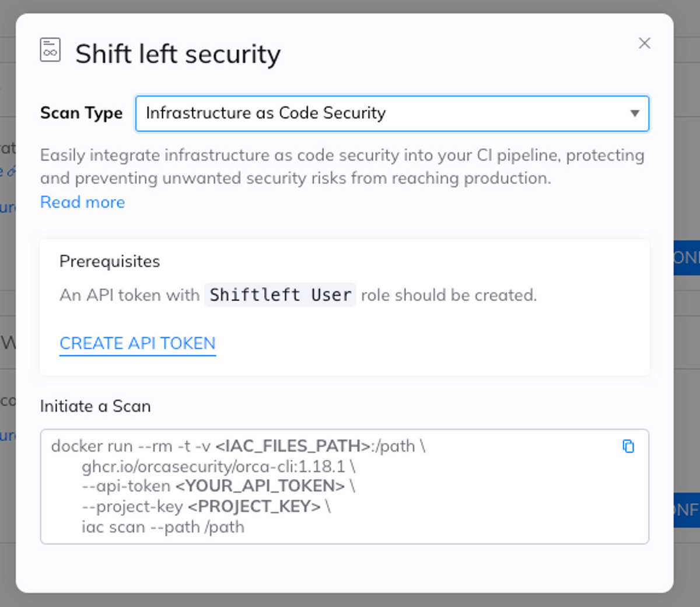Image resolution: width=700 pixels, height=607 pixels.
Task: Click the copy-to-clipboard icon beside docker command
Action: pos(629,446)
